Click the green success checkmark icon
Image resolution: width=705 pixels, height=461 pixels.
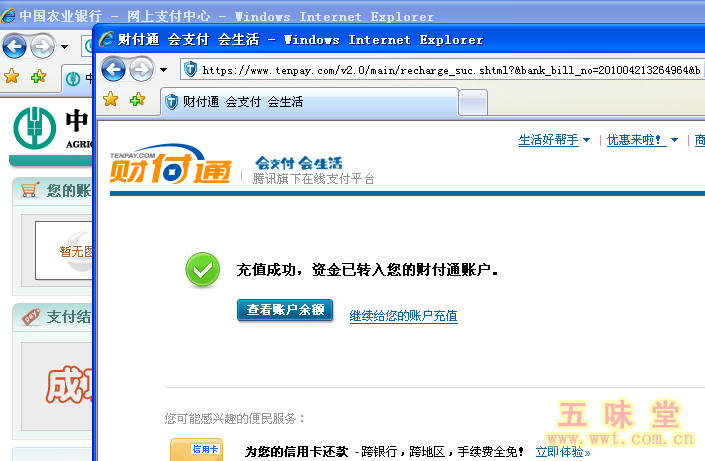coord(202,269)
